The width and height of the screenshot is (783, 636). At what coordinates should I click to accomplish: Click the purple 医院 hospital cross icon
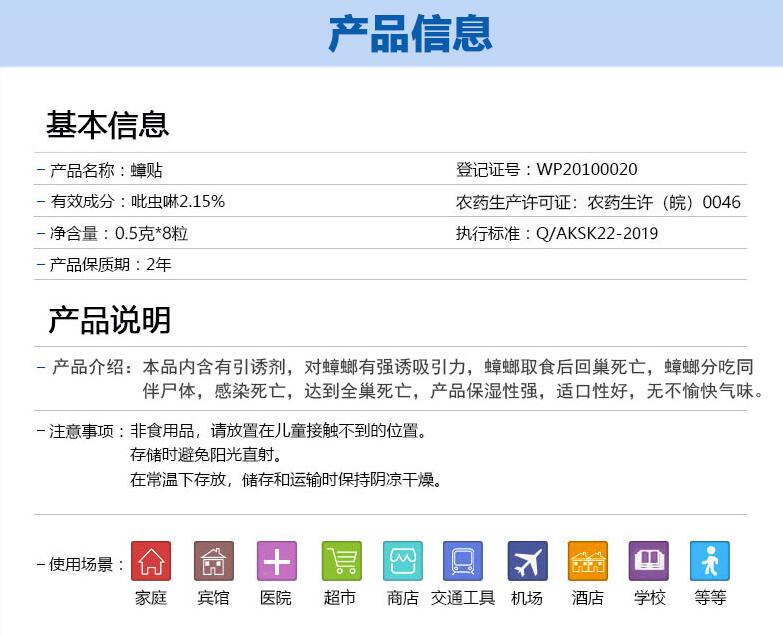276,561
